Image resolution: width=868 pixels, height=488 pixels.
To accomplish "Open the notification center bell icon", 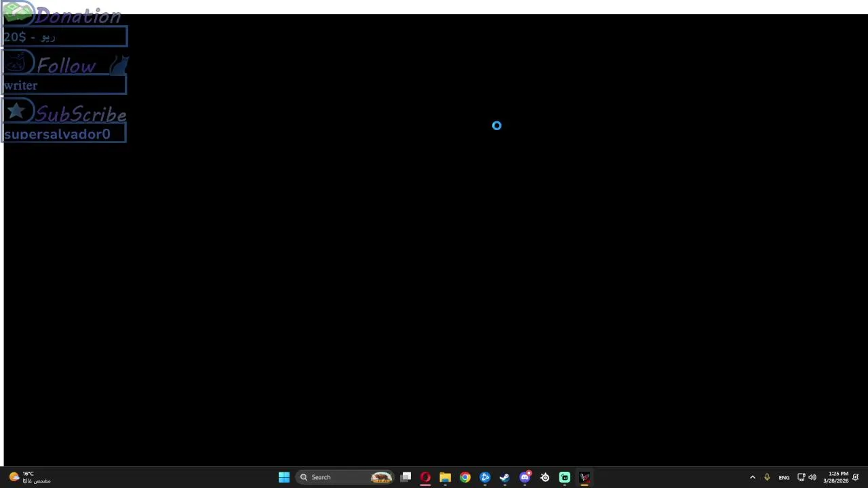I will (x=856, y=477).
